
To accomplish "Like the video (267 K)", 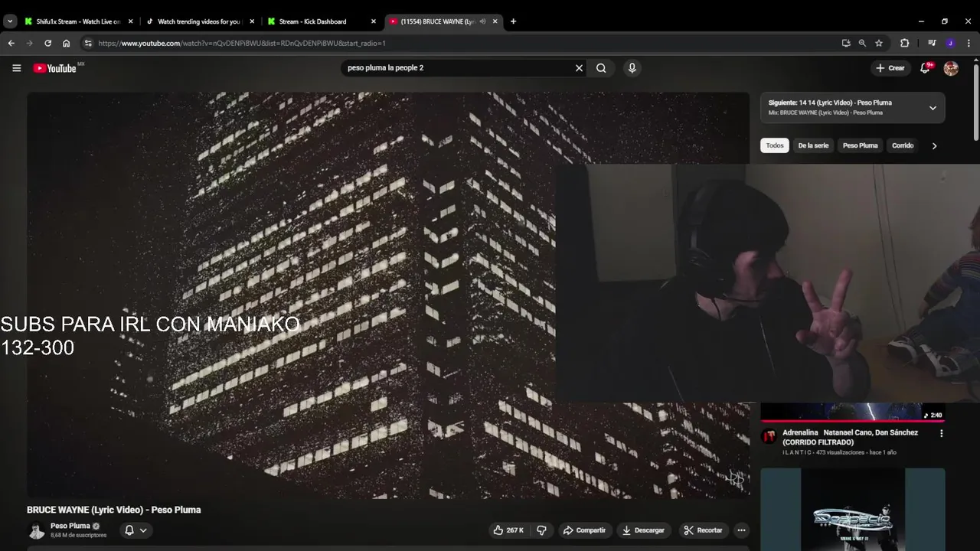I will tap(508, 530).
